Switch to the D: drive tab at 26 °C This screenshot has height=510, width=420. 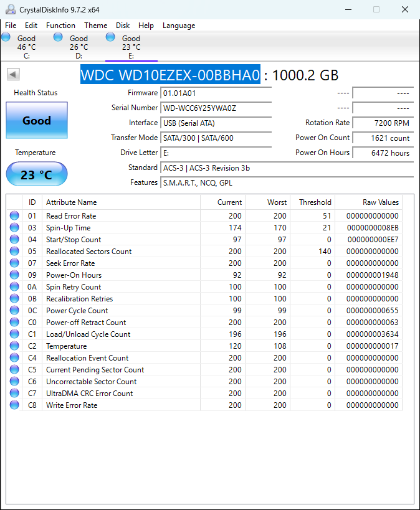click(x=79, y=47)
